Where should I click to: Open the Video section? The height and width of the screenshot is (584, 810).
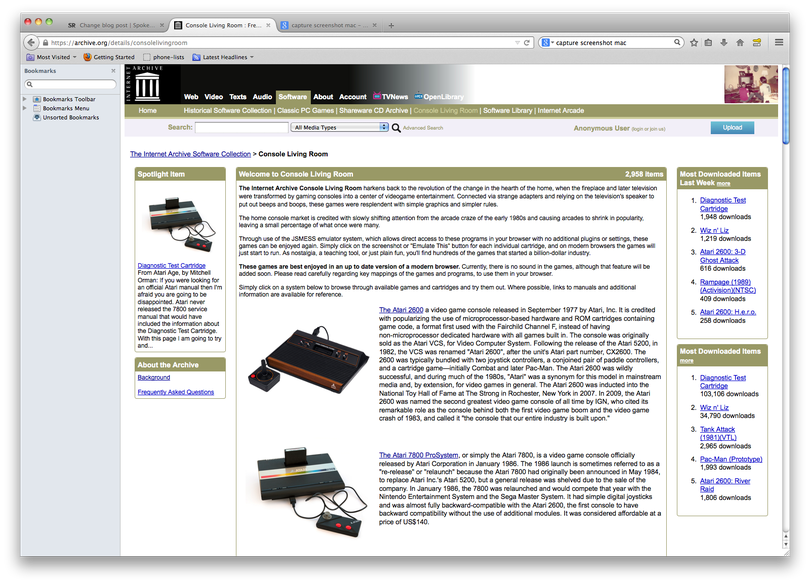tap(213, 97)
